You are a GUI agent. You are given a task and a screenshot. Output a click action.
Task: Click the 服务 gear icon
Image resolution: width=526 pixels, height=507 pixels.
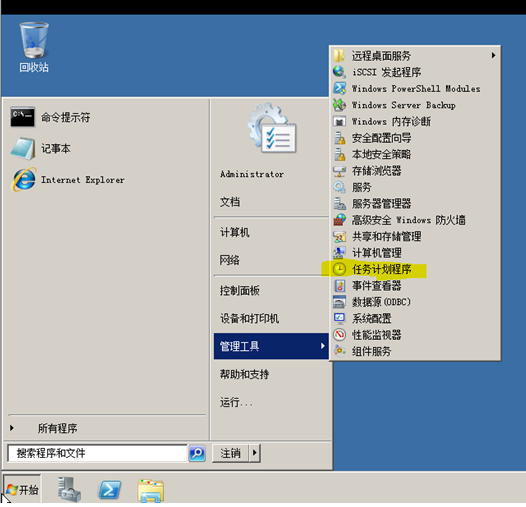[x=339, y=187]
